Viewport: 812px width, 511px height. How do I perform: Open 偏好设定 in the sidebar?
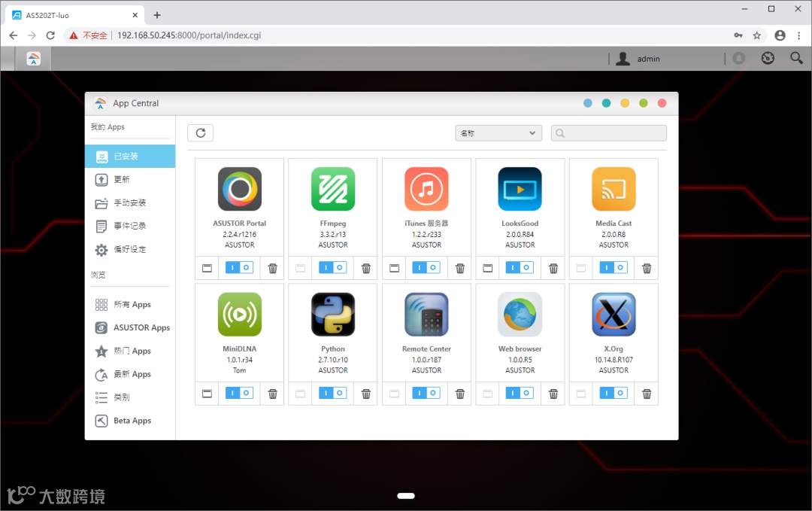pos(130,249)
